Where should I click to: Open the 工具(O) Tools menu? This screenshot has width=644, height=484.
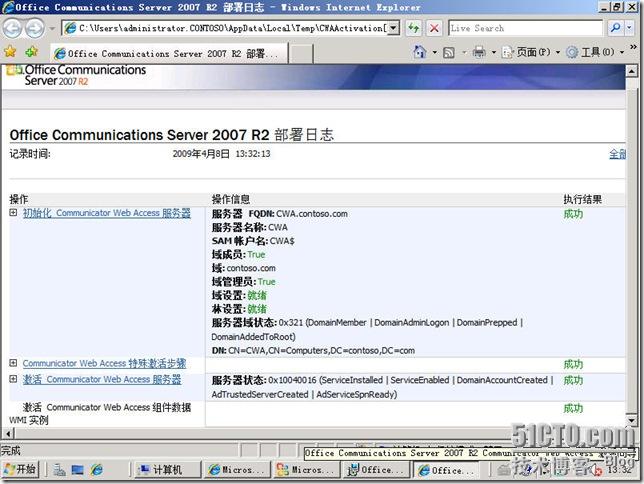pos(595,52)
